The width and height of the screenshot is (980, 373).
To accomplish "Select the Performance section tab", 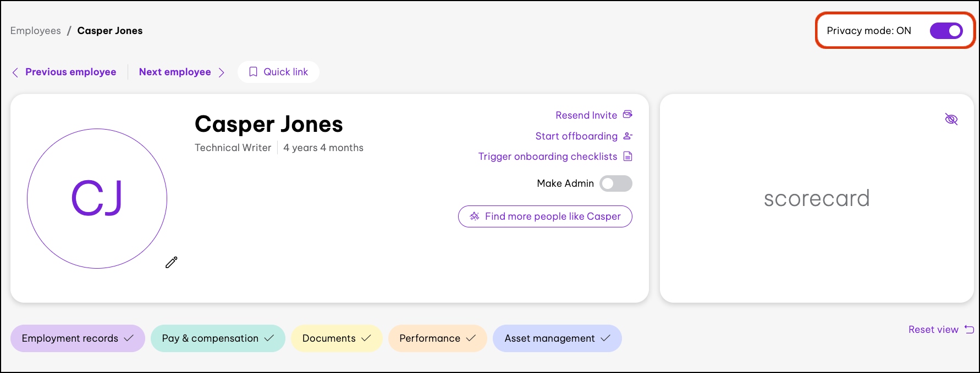I will (430, 338).
